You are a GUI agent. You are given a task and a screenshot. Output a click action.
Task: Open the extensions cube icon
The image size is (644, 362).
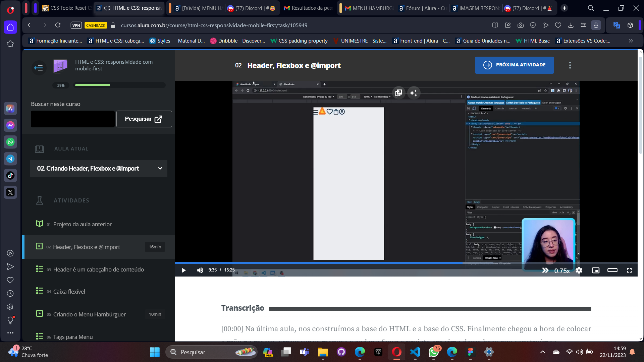point(630,25)
